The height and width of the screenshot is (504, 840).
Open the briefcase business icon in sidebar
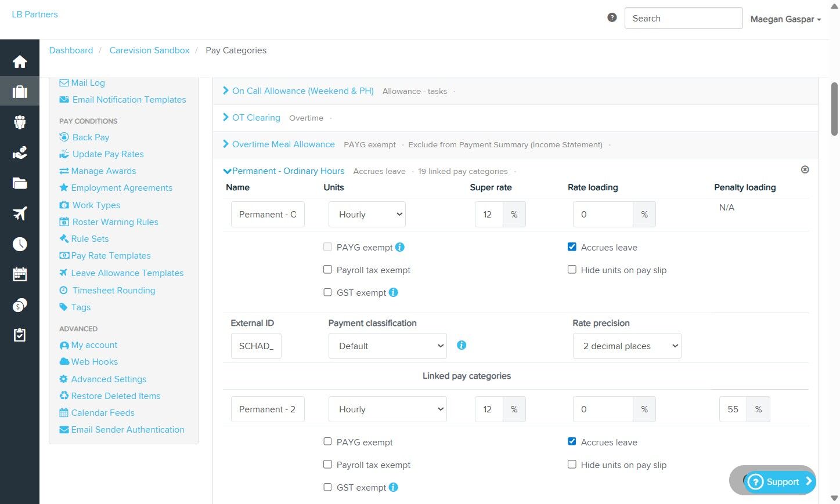[20, 92]
